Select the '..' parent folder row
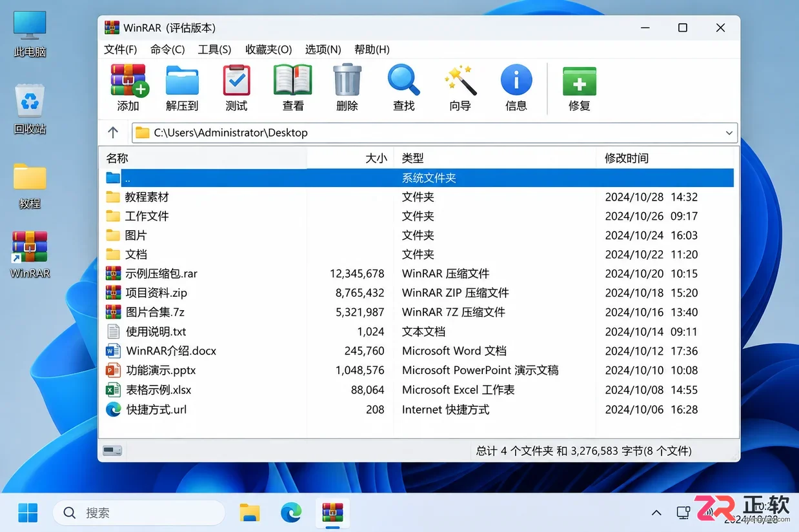This screenshot has height=532, width=799. [x=419, y=177]
